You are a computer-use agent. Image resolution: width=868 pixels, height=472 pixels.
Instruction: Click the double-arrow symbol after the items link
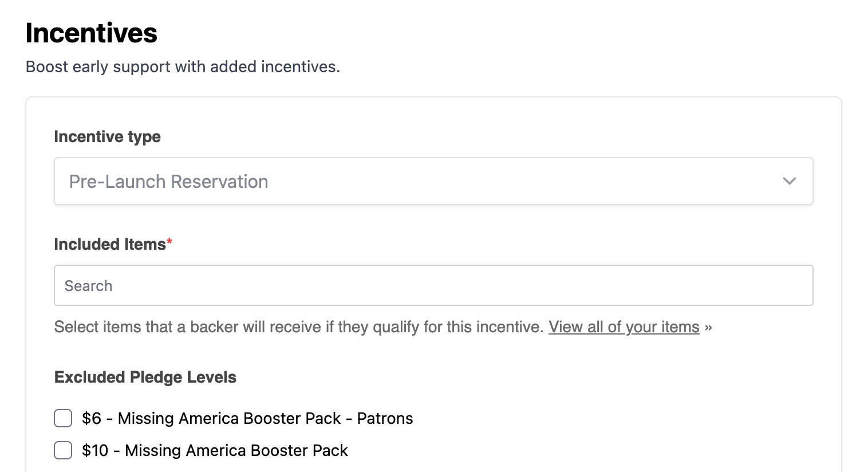click(x=708, y=328)
